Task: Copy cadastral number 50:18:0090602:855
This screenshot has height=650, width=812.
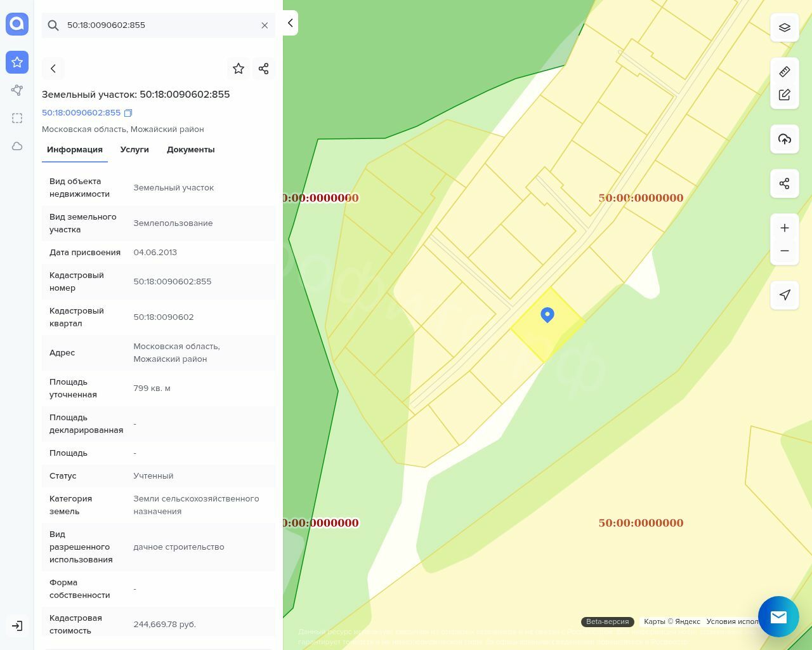Action: (128, 113)
